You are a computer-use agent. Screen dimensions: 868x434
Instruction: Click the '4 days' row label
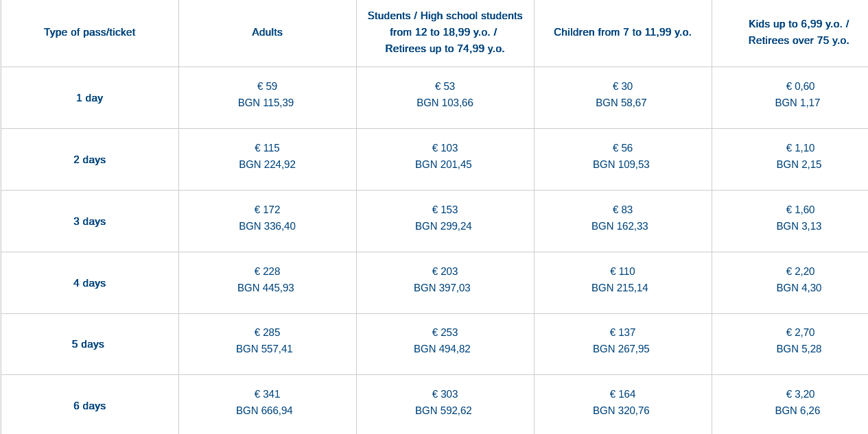pyautogui.click(x=89, y=283)
